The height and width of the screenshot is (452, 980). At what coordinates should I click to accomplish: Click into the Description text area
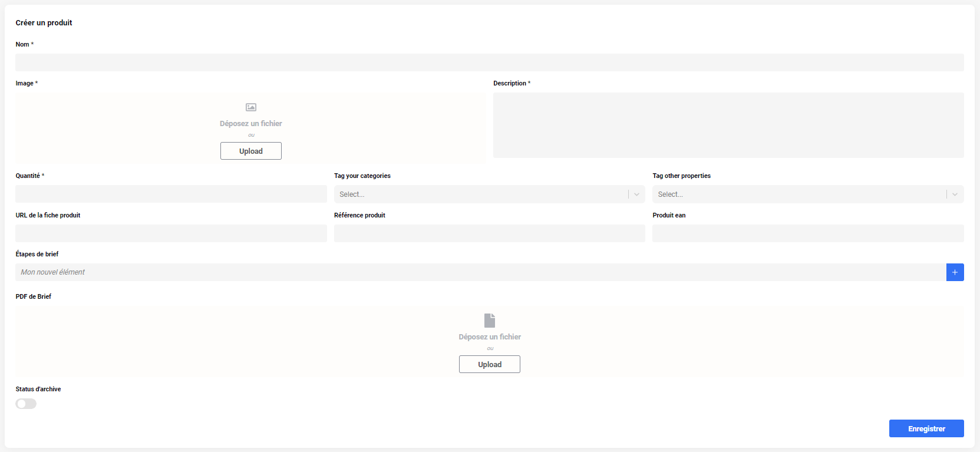[x=728, y=125]
